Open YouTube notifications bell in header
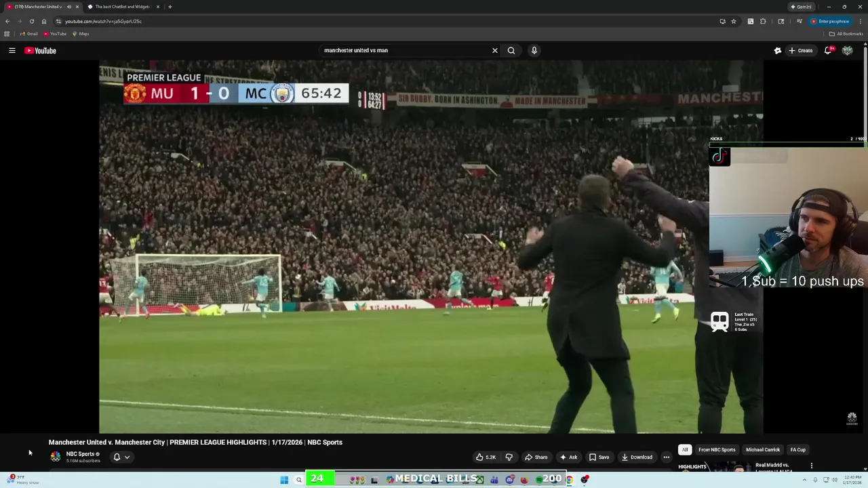 [x=828, y=50]
